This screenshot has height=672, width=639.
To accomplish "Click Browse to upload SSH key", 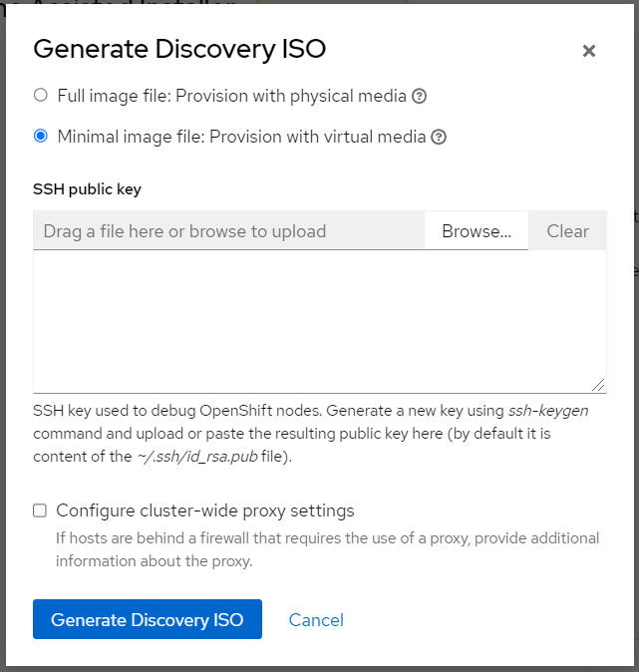I will pos(477,231).
